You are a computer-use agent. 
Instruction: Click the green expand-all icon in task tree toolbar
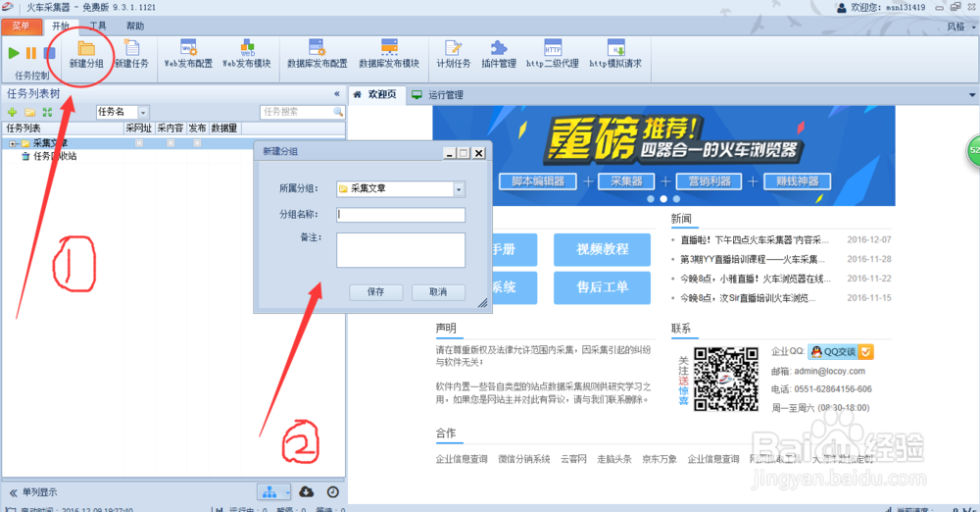tap(47, 112)
